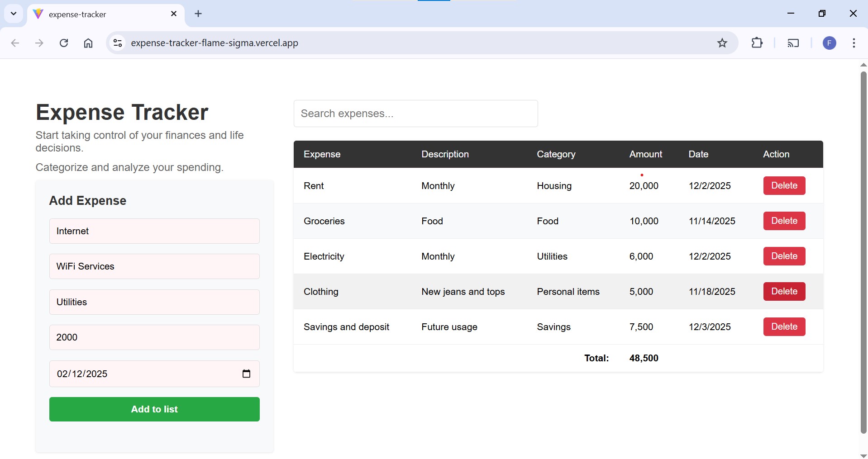Click the Date column header
The image size is (868, 459).
(698, 154)
